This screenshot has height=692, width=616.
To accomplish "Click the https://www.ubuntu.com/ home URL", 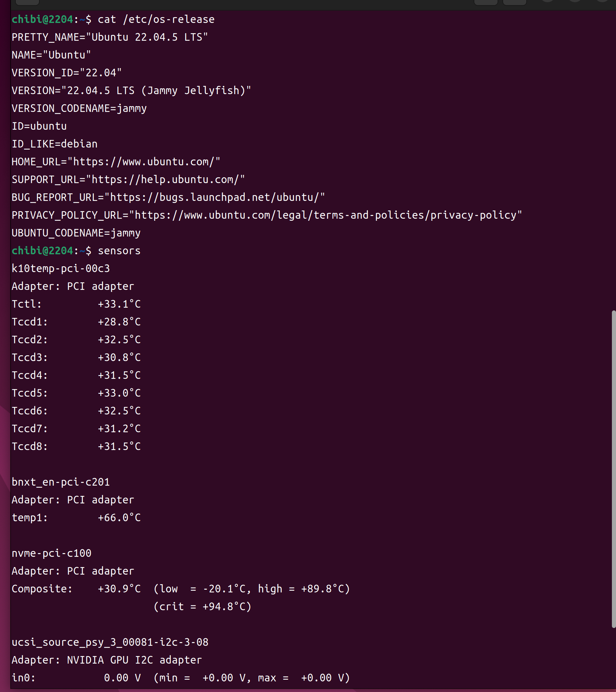I will coord(143,162).
